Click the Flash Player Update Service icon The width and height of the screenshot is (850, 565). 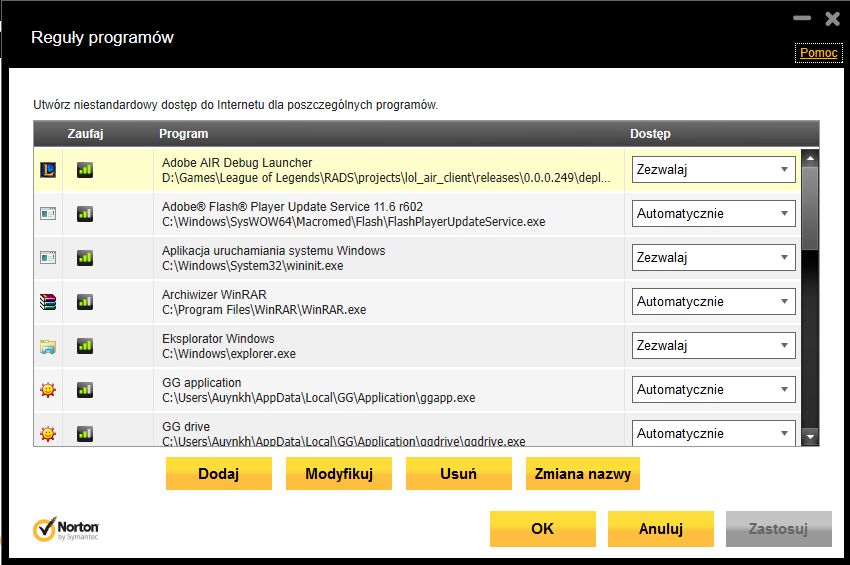[48, 214]
